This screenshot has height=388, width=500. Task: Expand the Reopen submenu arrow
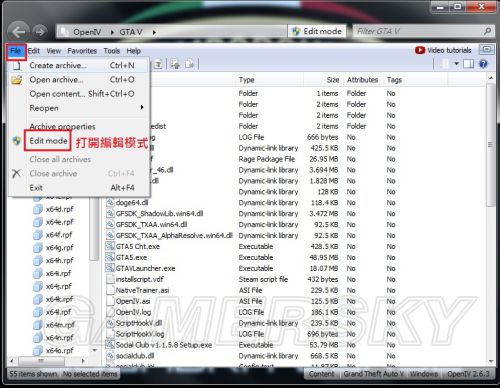[142, 107]
